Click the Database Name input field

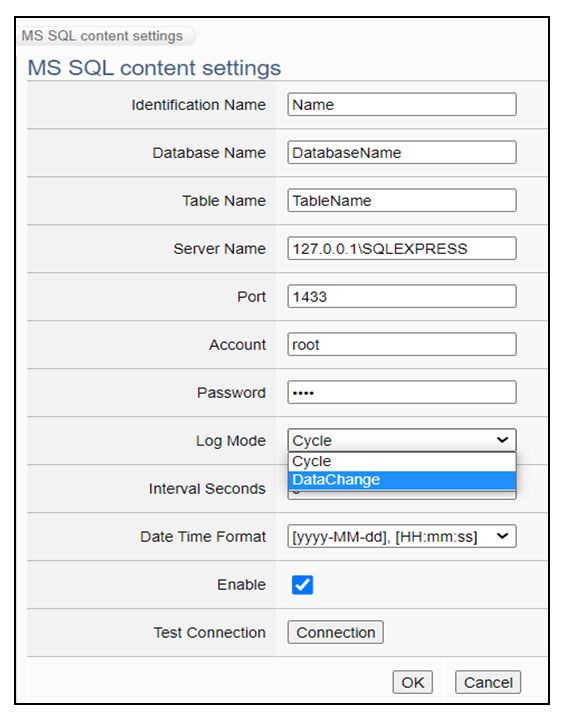pos(402,152)
